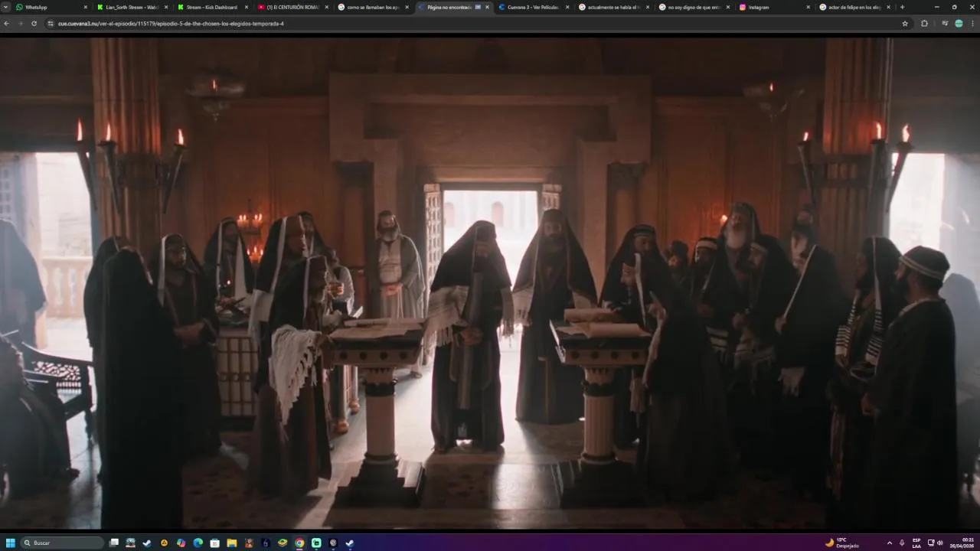
Task: Open the Stream - Kick Dashboard tab
Action: tap(212, 7)
